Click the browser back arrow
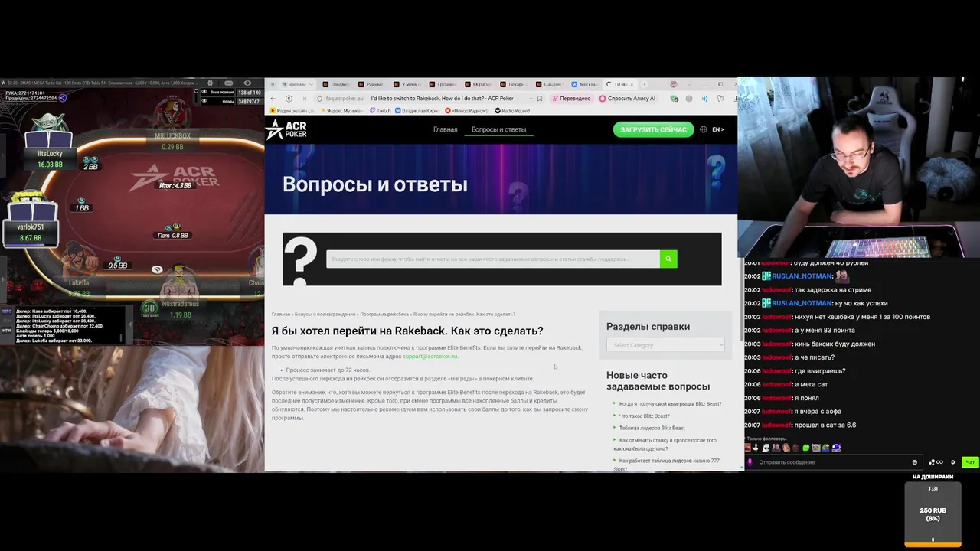 pyautogui.click(x=273, y=99)
